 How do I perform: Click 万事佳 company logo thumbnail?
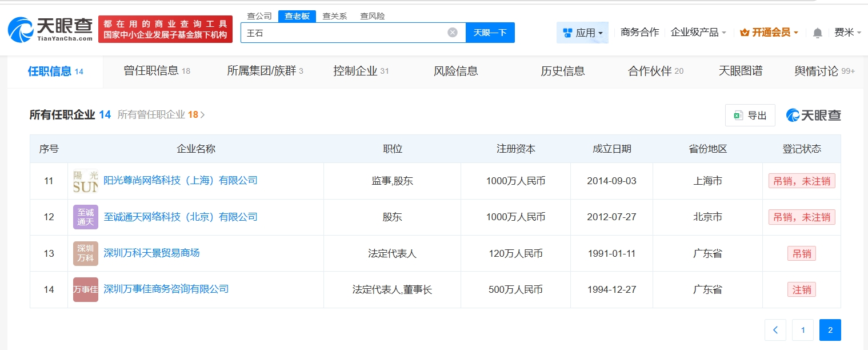[x=85, y=289]
